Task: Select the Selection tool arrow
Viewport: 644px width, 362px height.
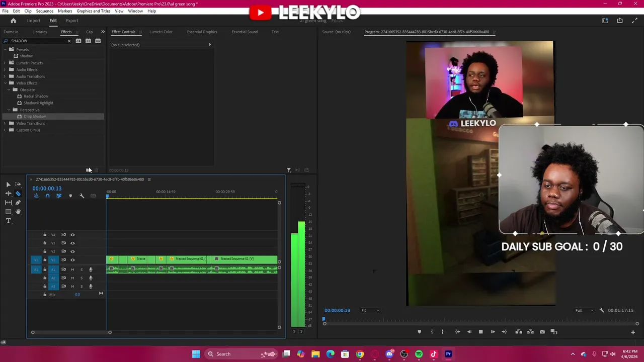Action: [8, 185]
